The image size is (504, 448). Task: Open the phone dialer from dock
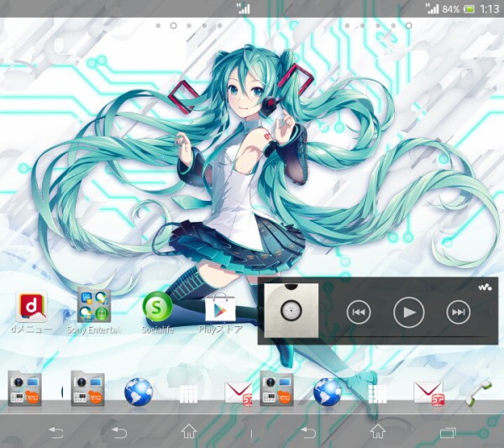pyautogui.click(x=479, y=392)
